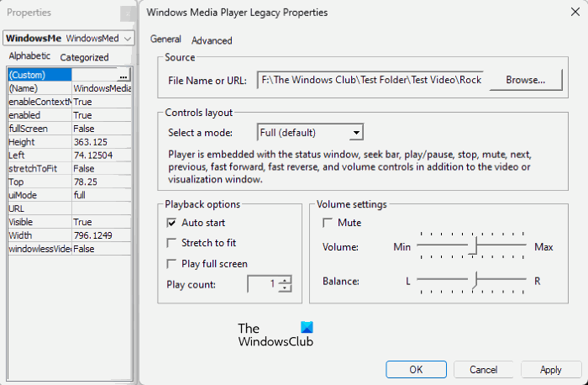This screenshot has height=385, width=588.
Task: Decrease Play count with the down spinner arrow
Action: (285, 287)
